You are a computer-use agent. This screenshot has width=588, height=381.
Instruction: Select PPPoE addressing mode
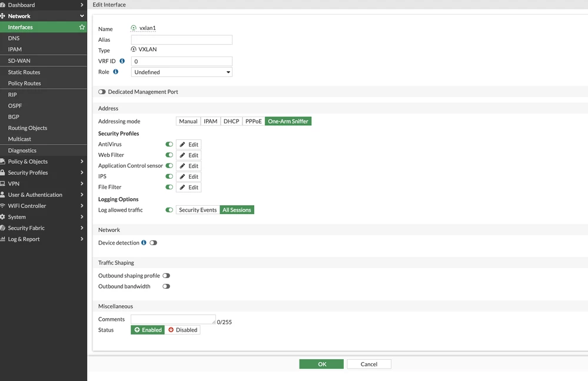tap(254, 121)
